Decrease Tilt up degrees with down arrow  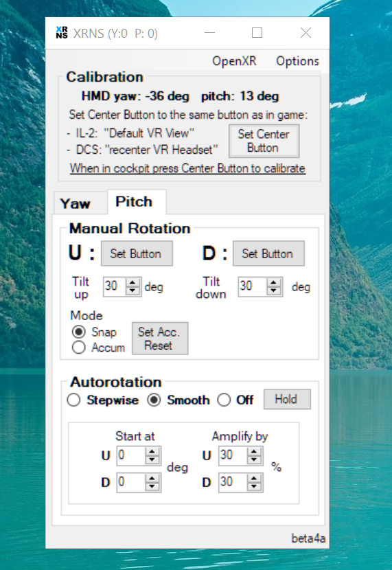pos(132,290)
